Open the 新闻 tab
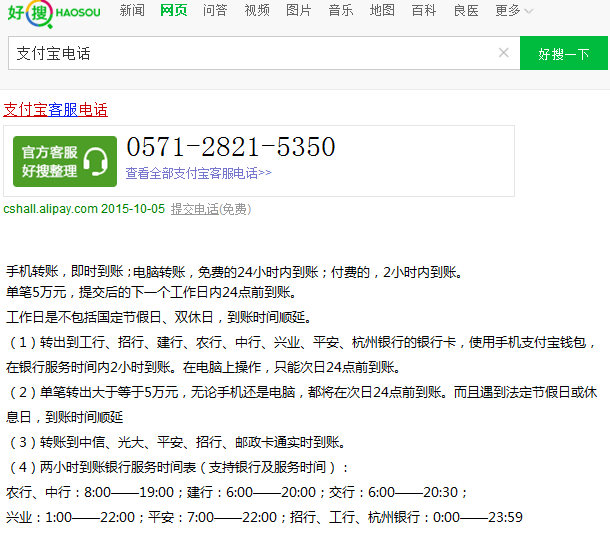Screen dimensions: 610x540 coord(132,10)
